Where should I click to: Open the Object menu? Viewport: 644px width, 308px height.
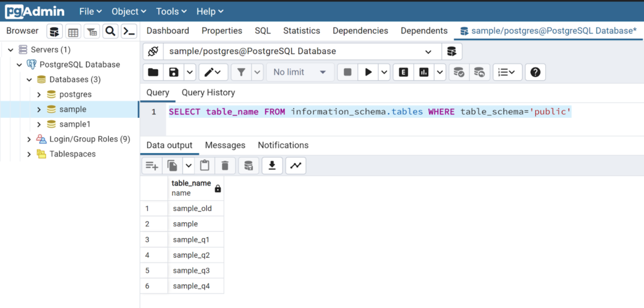(128, 11)
